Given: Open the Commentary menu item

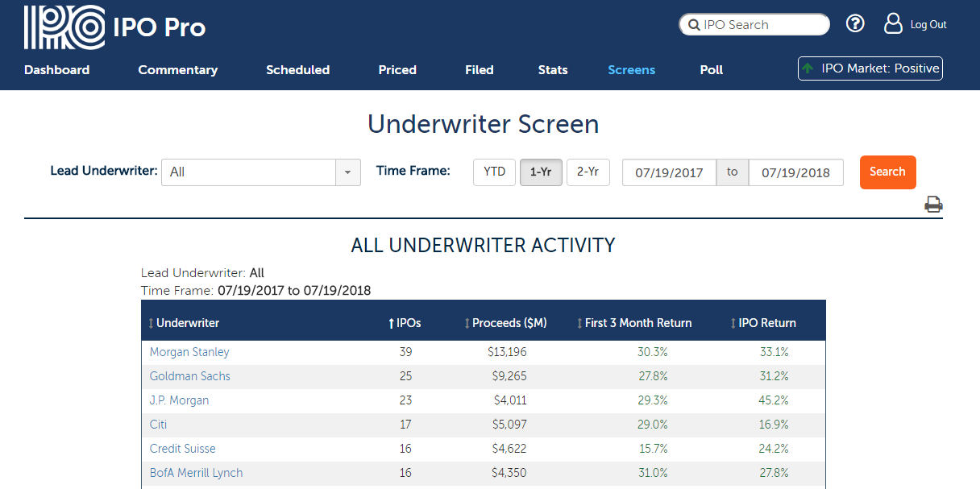Looking at the screenshot, I should coord(178,70).
